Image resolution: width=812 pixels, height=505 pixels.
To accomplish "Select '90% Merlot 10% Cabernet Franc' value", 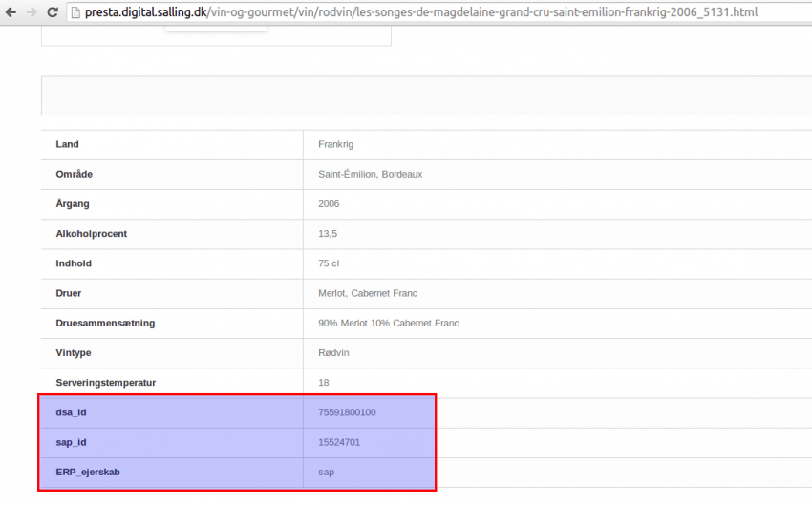I will pyautogui.click(x=389, y=323).
